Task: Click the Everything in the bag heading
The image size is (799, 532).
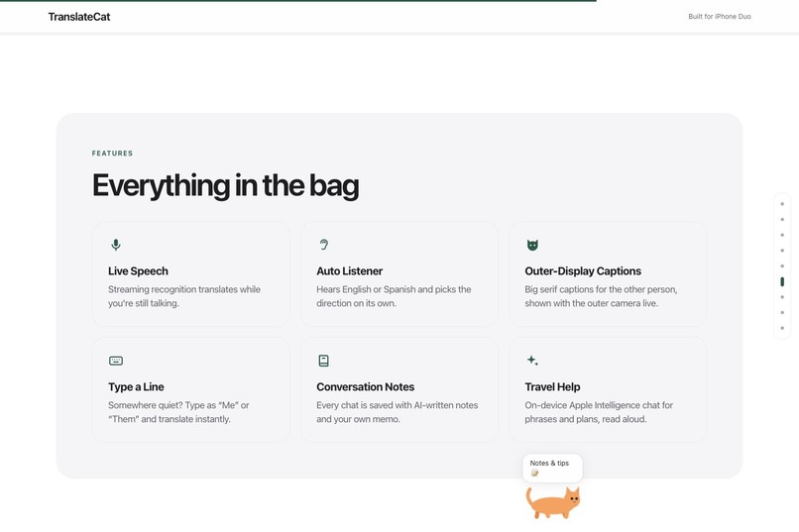Action: click(225, 185)
